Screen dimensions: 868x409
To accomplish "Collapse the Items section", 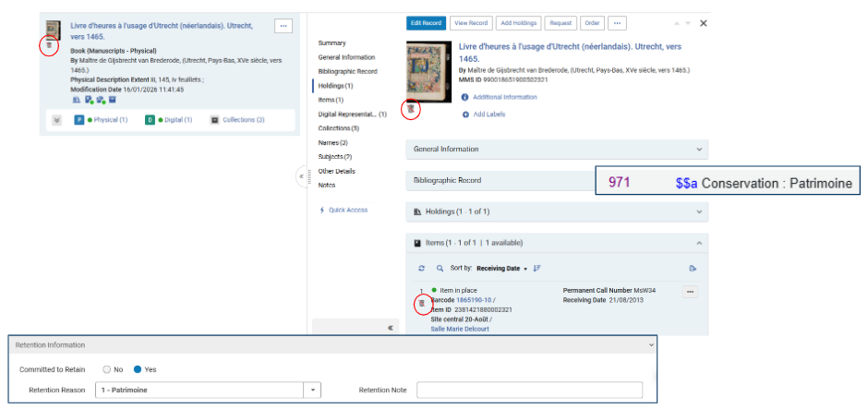I will (x=699, y=243).
